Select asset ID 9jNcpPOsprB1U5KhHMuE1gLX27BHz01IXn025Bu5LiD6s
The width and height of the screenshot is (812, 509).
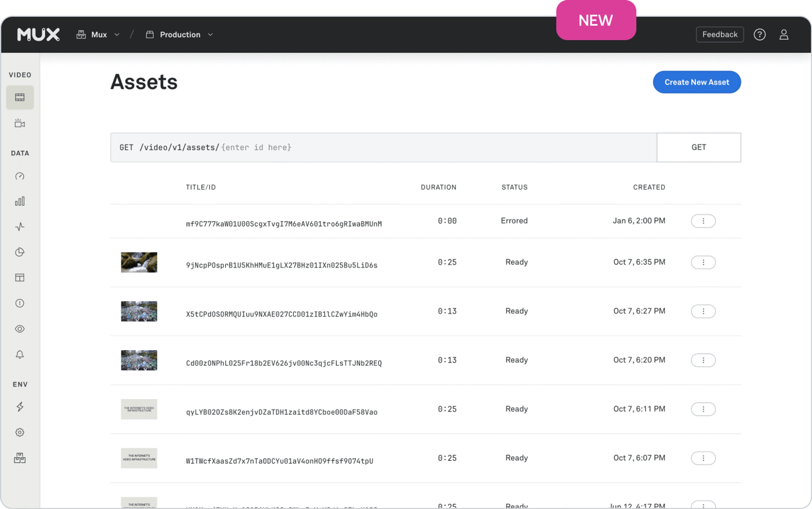(x=282, y=265)
